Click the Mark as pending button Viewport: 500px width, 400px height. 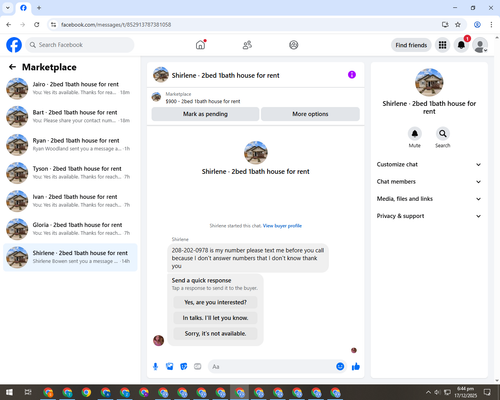[x=205, y=114]
